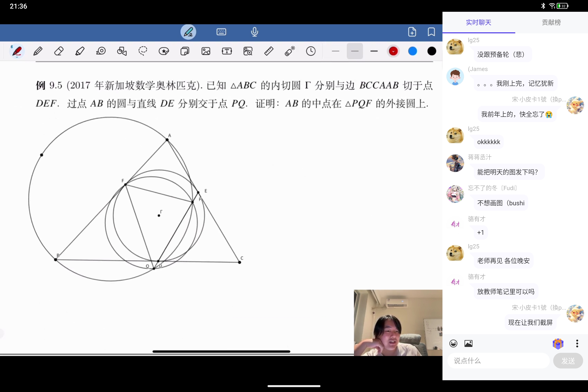Open the presenter webcam video thumbnail

click(398, 323)
